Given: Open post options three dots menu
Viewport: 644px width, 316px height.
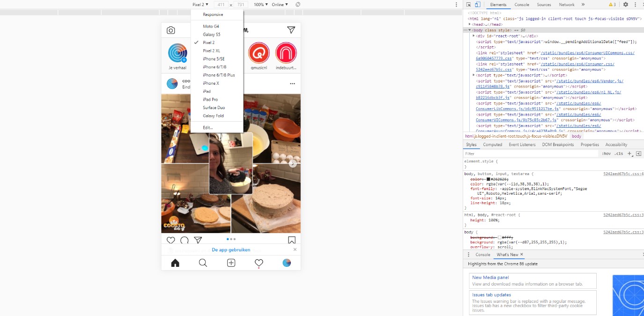Looking at the screenshot, I should tap(292, 84).
